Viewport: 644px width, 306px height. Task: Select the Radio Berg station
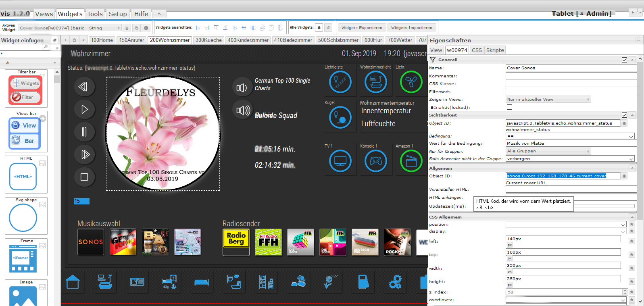[236, 242]
